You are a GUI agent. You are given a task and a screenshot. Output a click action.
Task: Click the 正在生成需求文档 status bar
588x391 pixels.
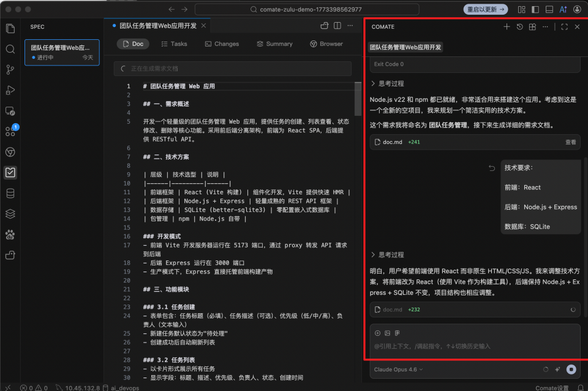[233, 69]
